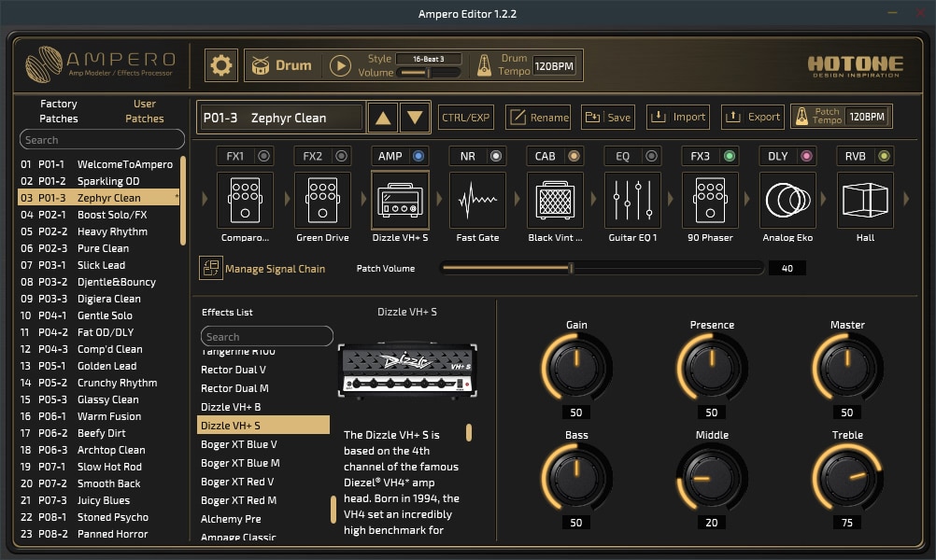Select the 90 Phaser pedal icon
The height and width of the screenshot is (560, 936).
[710, 200]
